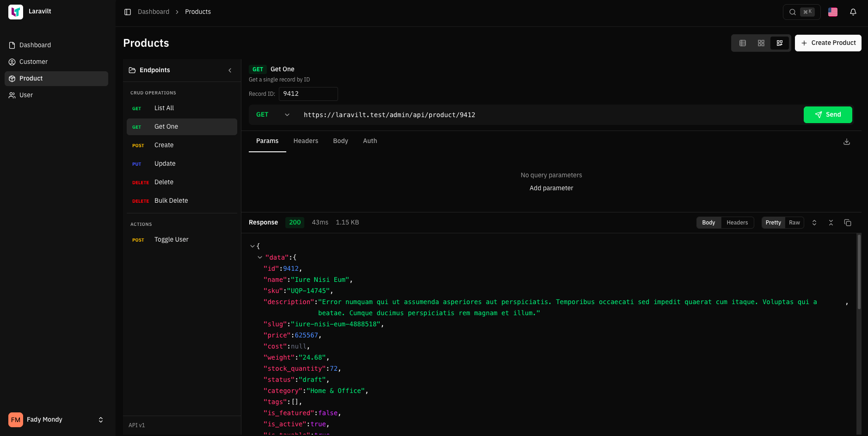Collapse the Endpoints panel chevron
The width and height of the screenshot is (868, 436).
[x=230, y=70]
